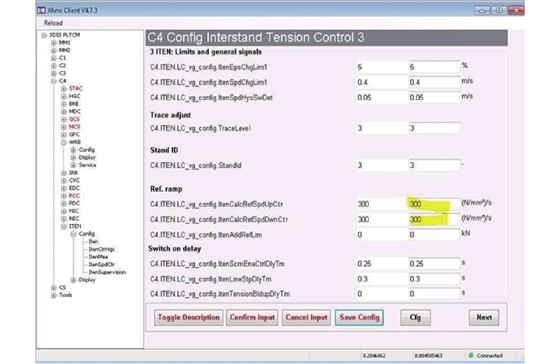This screenshot has width=560, height=364.
Task: Expand the C3 tree node
Action: [x=54, y=73]
